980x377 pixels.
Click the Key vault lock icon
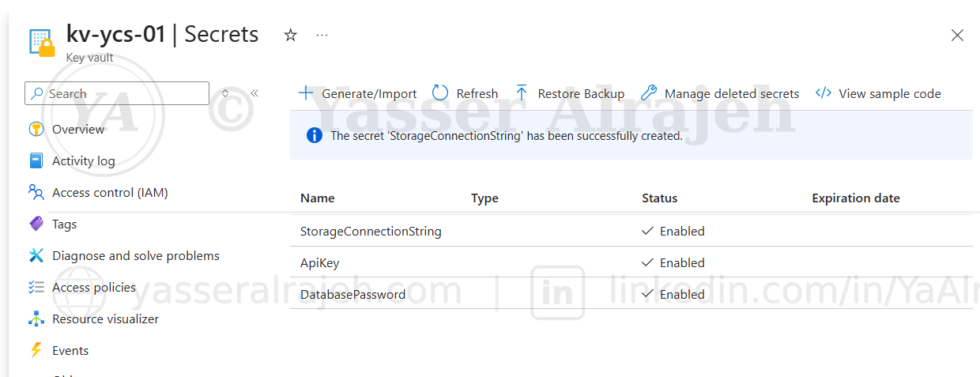point(42,43)
